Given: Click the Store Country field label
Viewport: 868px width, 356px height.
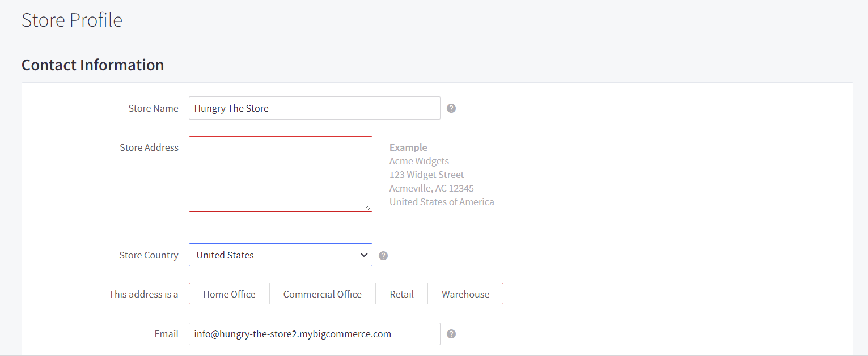Looking at the screenshot, I should coord(149,255).
